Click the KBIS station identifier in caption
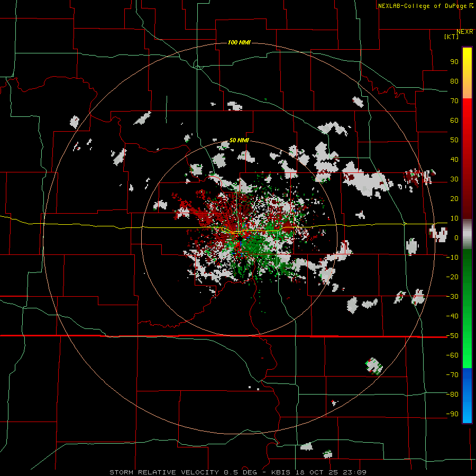The height and width of the screenshot is (476, 476). click(x=280, y=472)
